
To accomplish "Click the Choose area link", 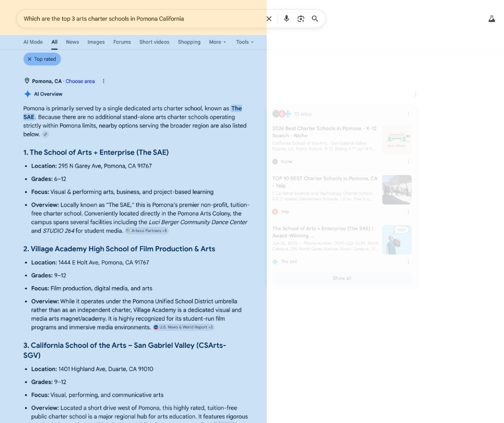I will pyautogui.click(x=80, y=81).
